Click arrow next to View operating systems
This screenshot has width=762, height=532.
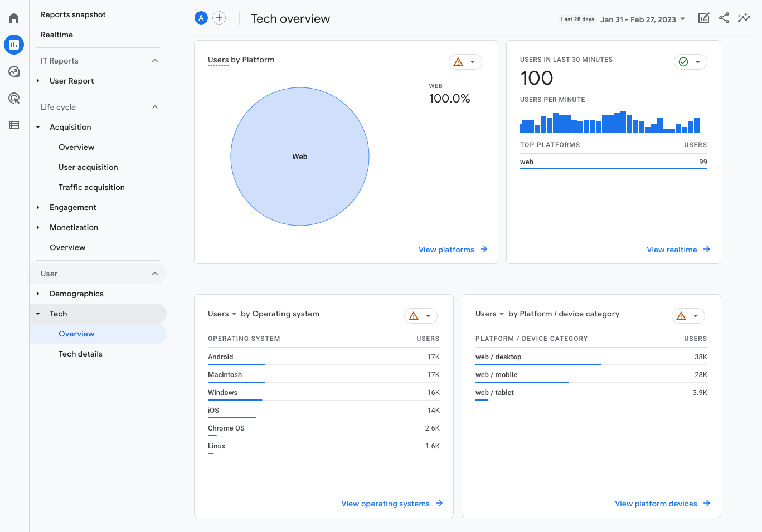click(x=439, y=503)
